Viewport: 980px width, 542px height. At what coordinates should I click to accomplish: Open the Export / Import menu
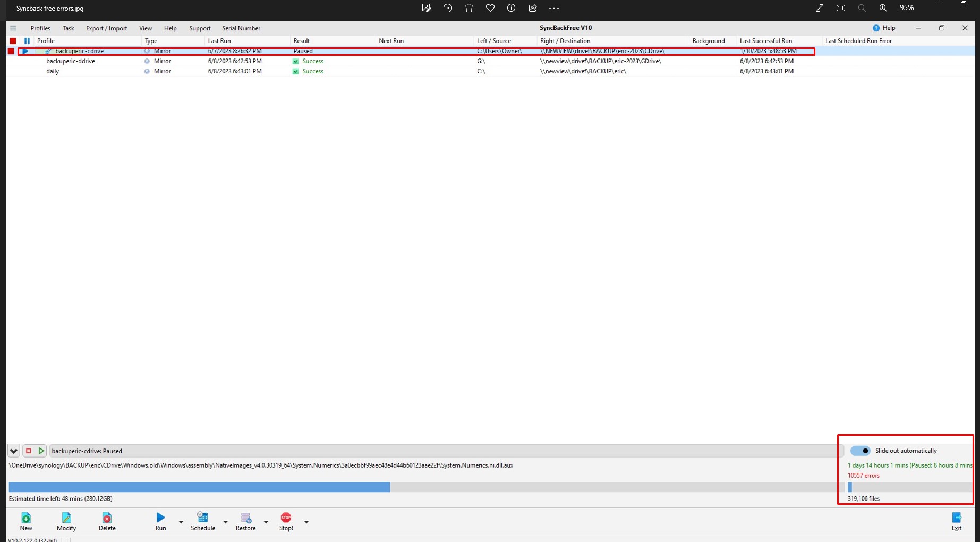click(107, 28)
